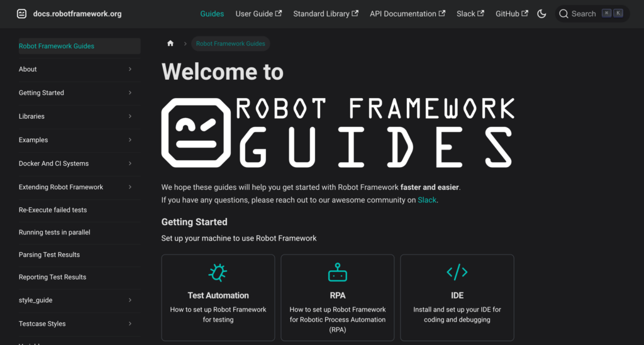This screenshot has height=345, width=644.
Task: Open Extending Robot Framework in sidebar
Action: [61, 187]
